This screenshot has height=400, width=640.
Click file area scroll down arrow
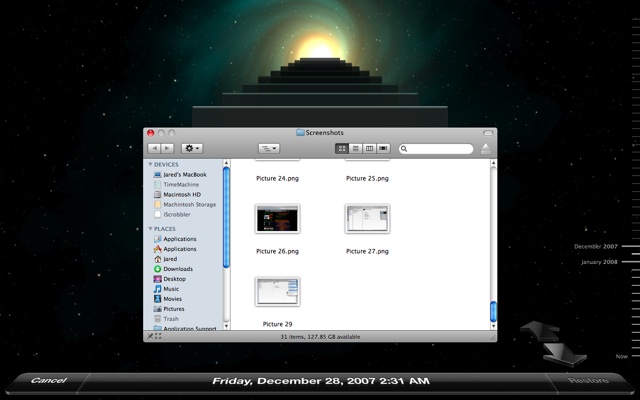(493, 326)
